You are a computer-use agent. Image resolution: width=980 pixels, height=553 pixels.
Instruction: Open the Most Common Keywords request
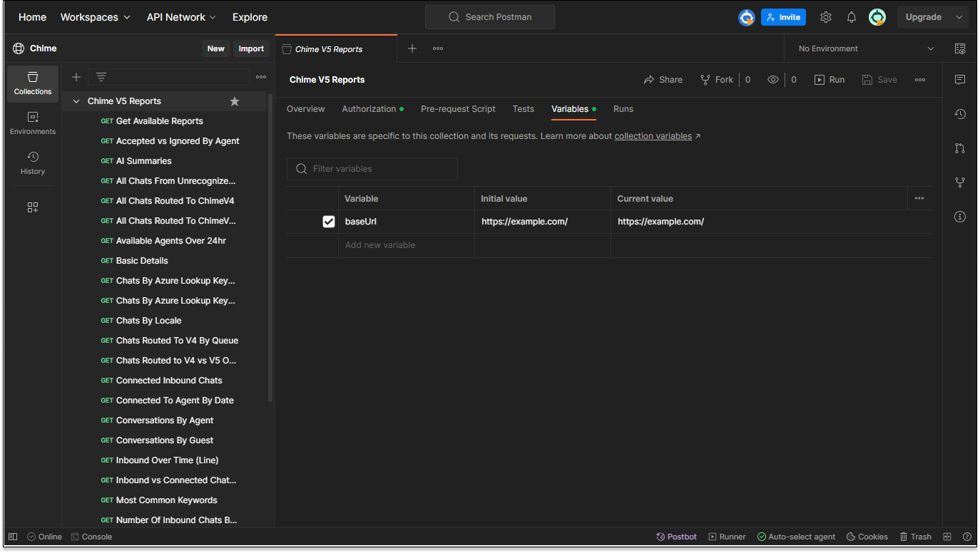[166, 500]
